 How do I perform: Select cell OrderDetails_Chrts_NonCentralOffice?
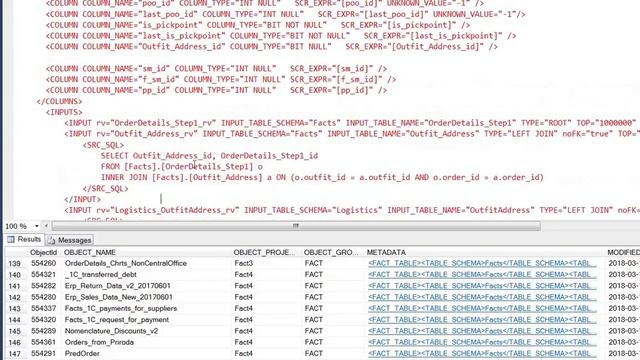(x=126, y=263)
